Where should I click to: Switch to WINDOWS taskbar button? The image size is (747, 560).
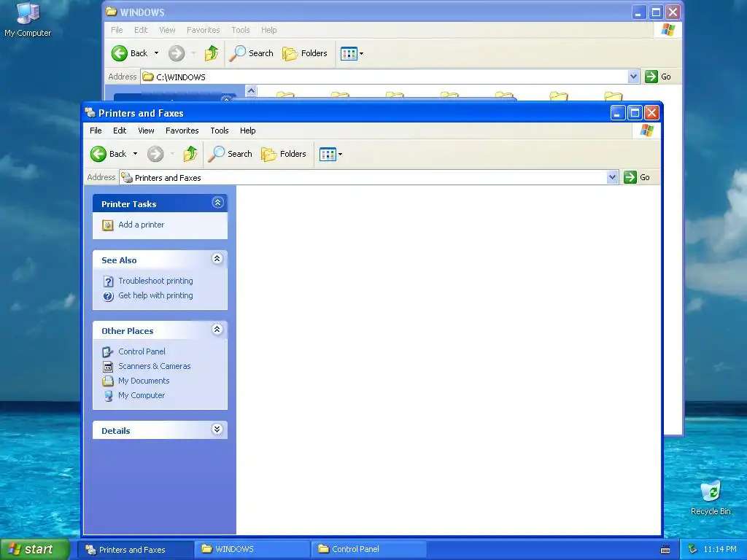tap(252, 550)
